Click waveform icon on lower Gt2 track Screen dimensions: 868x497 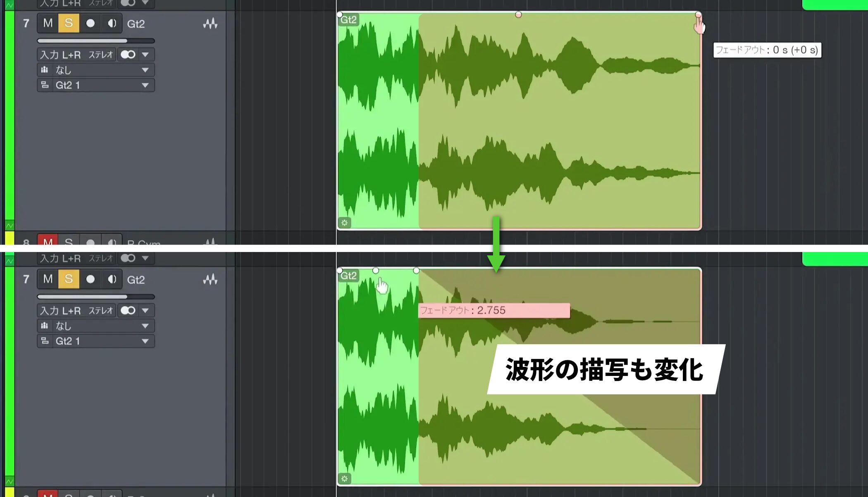pos(210,280)
